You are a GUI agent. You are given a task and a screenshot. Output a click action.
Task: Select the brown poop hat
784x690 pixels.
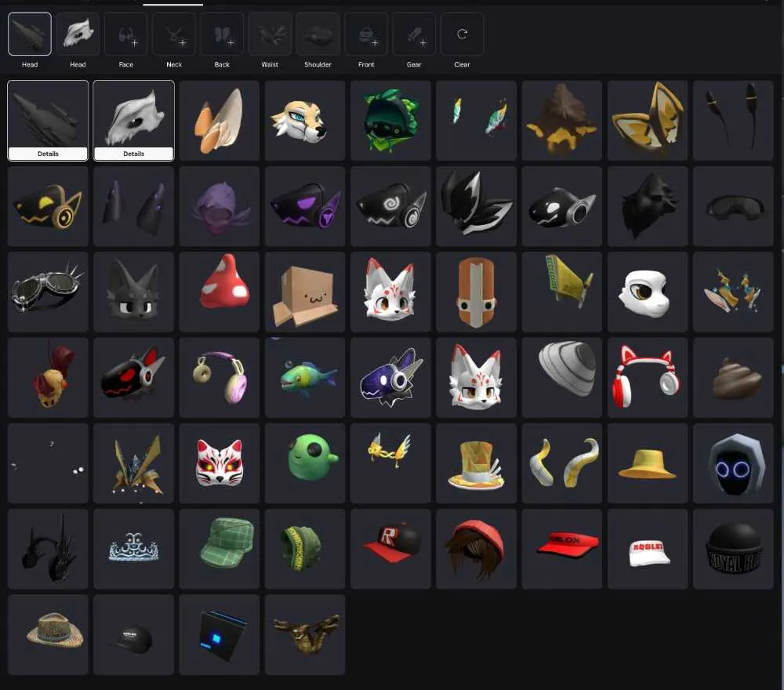click(x=734, y=377)
